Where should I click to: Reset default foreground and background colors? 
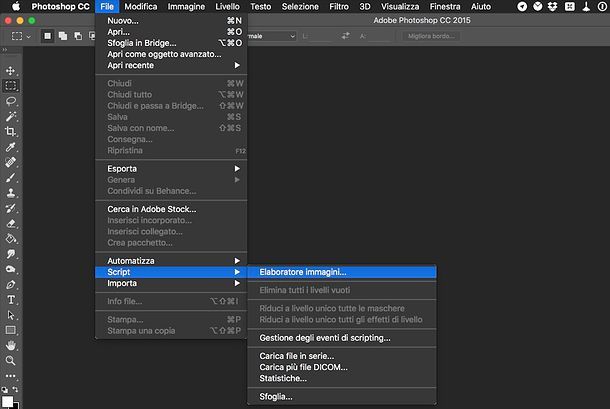coord(4,390)
